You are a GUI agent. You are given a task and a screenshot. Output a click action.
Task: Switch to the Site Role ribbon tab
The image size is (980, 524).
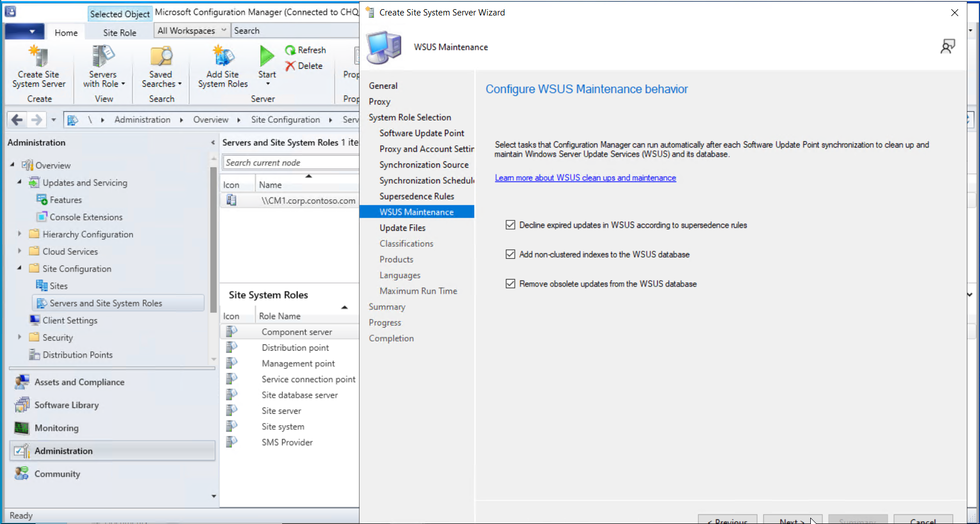[120, 33]
